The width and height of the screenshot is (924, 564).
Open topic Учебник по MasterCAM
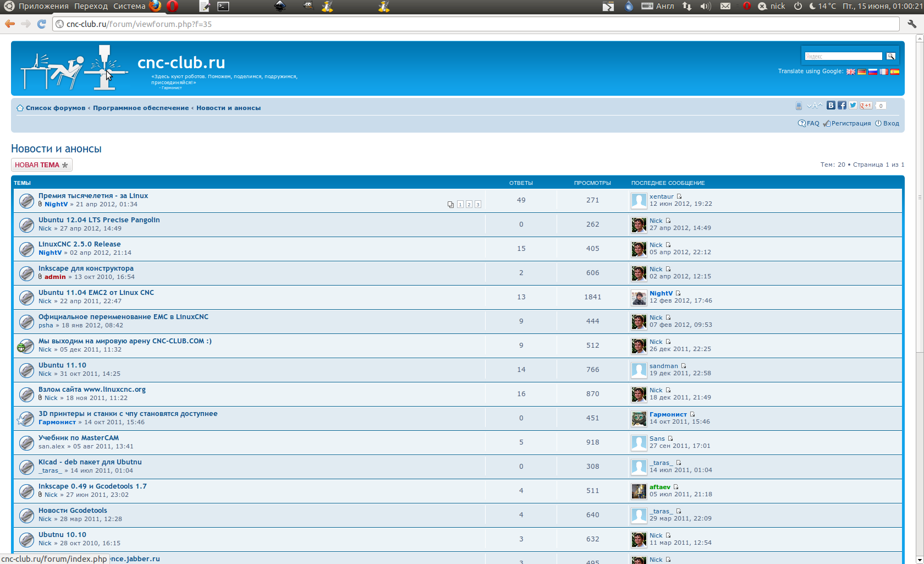pyautogui.click(x=79, y=438)
